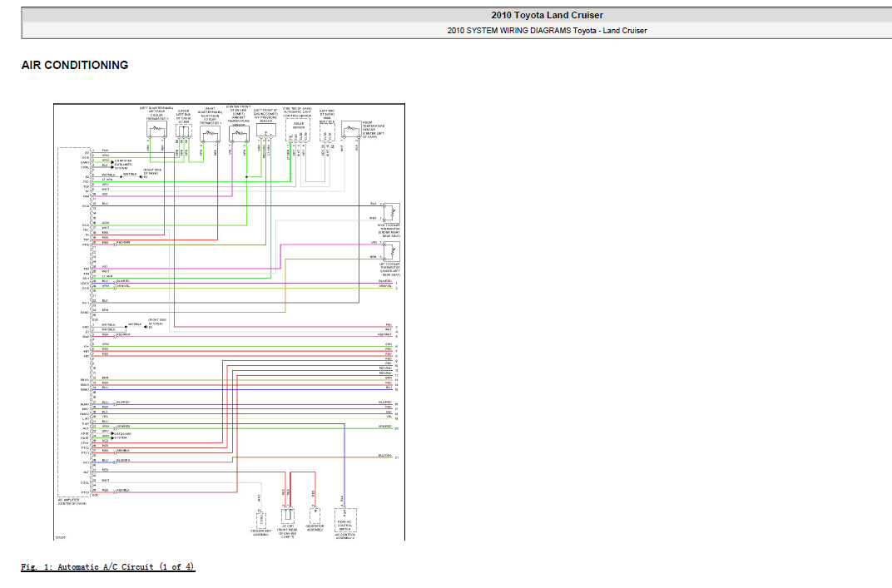The width and height of the screenshot is (892, 588).
Task: Select the upper left dash J/C junction connector
Action: coord(183,132)
